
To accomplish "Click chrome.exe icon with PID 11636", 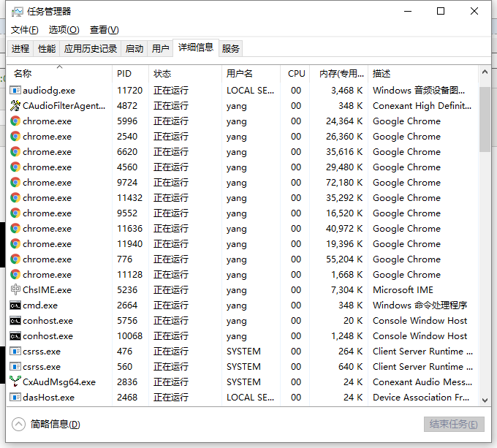I will pyautogui.click(x=15, y=229).
